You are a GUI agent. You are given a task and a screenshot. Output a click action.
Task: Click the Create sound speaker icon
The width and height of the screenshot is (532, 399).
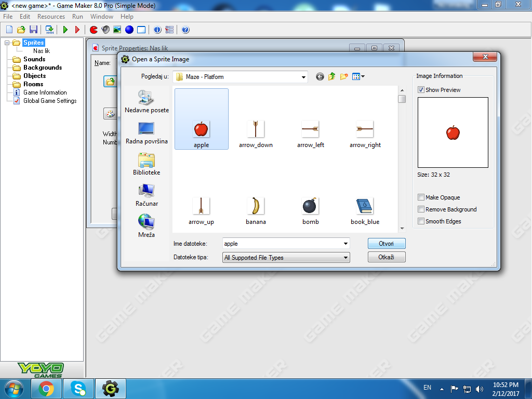click(105, 30)
